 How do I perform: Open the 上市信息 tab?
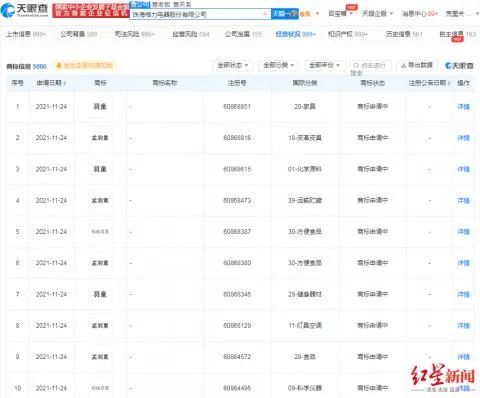click(26, 34)
